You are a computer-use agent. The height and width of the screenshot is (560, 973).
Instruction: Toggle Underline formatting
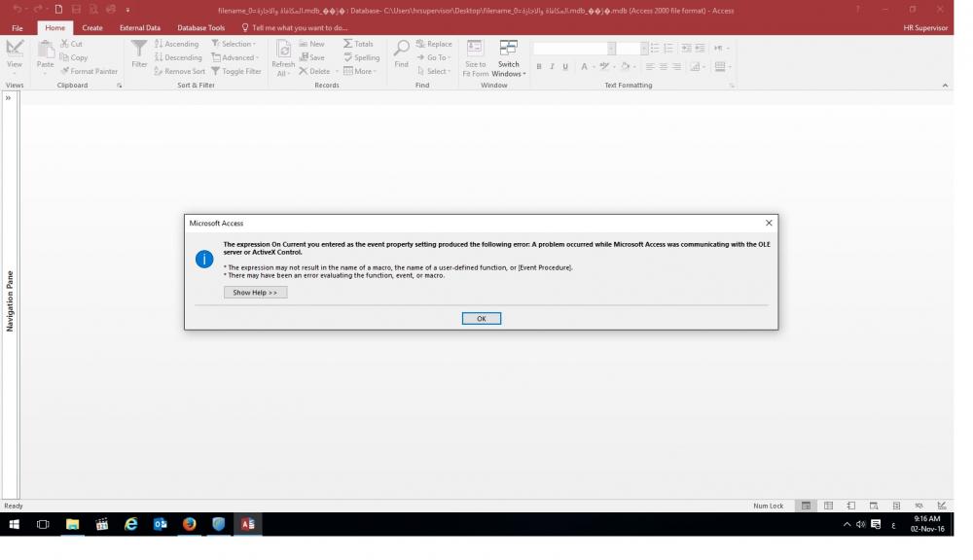565,66
